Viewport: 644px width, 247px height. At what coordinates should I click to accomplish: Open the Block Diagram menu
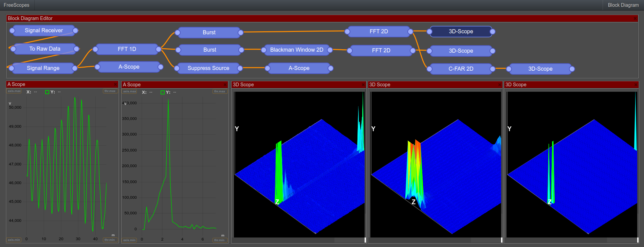pyautogui.click(x=623, y=5)
